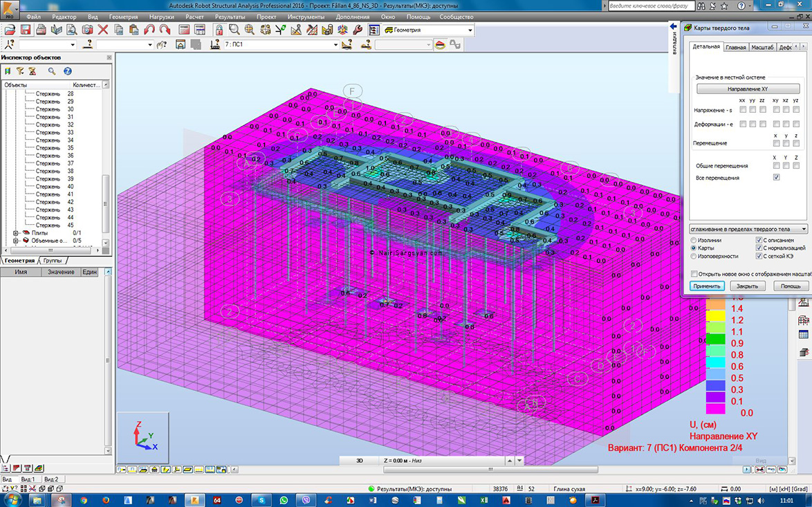812x507 pixels.
Task: Click the blue help icon in Object Inspector
Action: pyautogui.click(x=67, y=71)
